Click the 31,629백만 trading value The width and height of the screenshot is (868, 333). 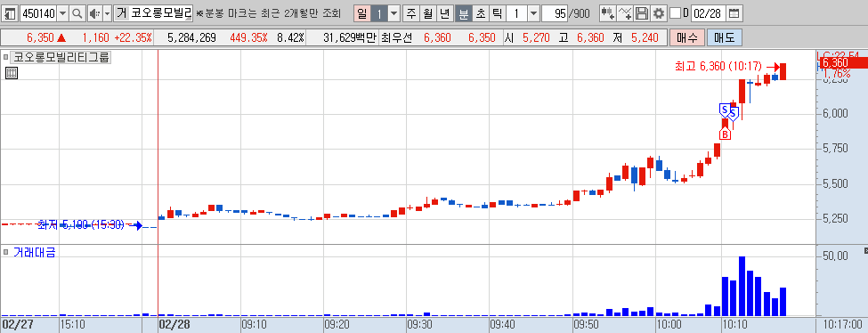click(x=349, y=37)
